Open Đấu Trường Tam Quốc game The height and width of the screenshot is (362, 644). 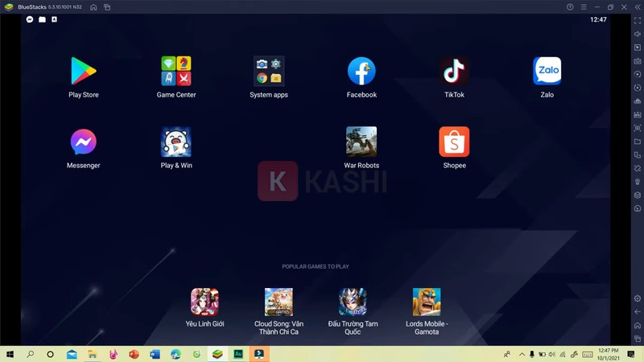point(353,302)
